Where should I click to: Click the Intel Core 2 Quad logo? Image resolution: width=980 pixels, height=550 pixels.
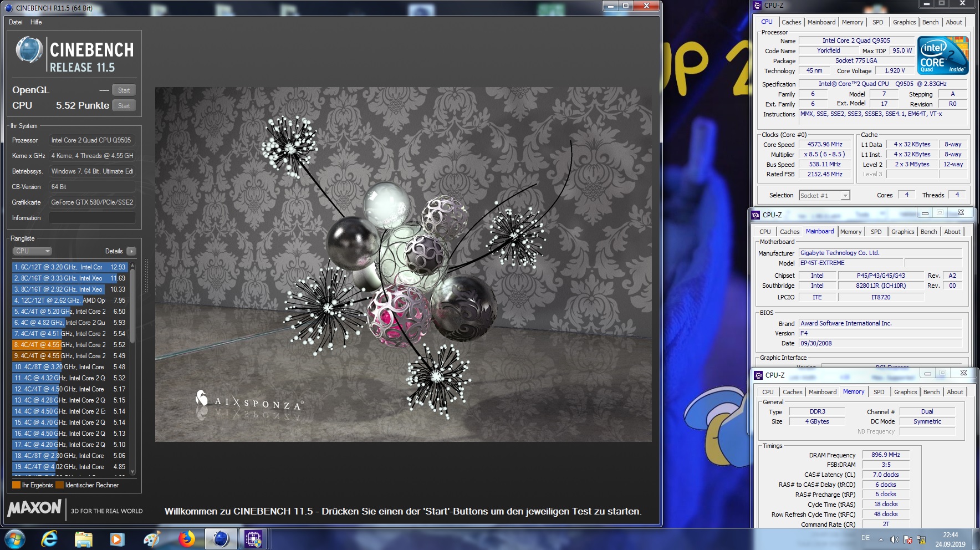coord(943,55)
